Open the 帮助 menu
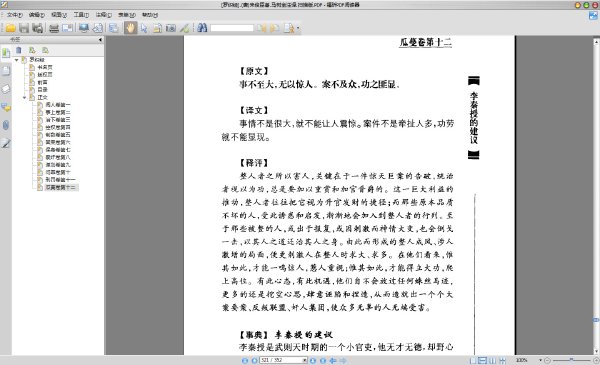 (150, 15)
